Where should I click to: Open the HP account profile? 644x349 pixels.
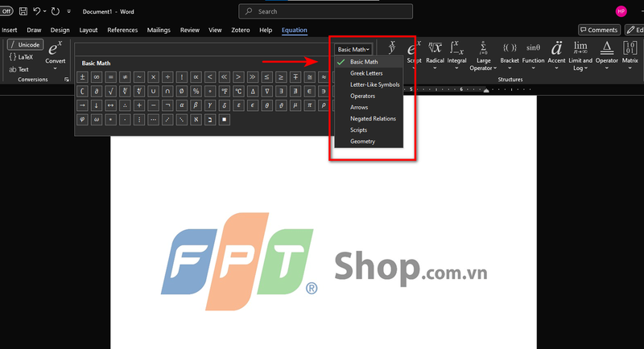621,11
